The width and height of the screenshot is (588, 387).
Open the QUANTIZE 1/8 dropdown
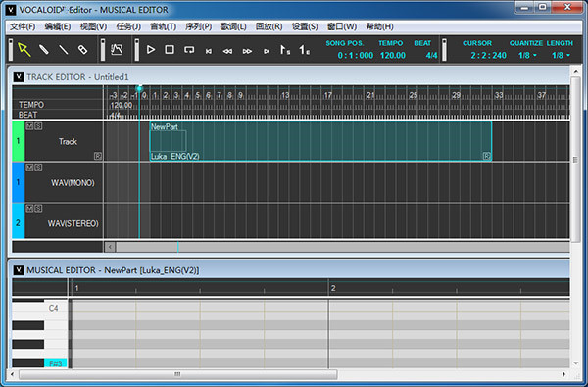(x=527, y=56)
